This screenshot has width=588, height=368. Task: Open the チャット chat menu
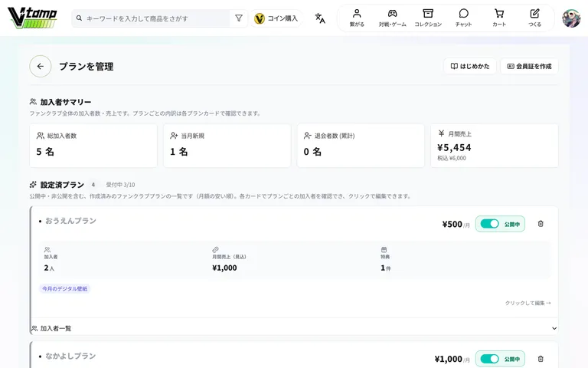[x=463, y=18]
